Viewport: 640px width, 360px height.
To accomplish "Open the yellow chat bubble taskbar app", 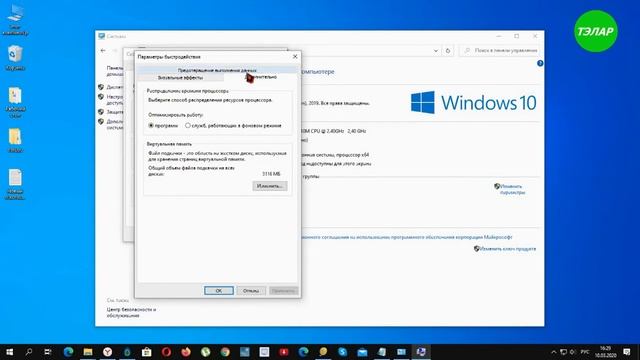I will 323,352.
